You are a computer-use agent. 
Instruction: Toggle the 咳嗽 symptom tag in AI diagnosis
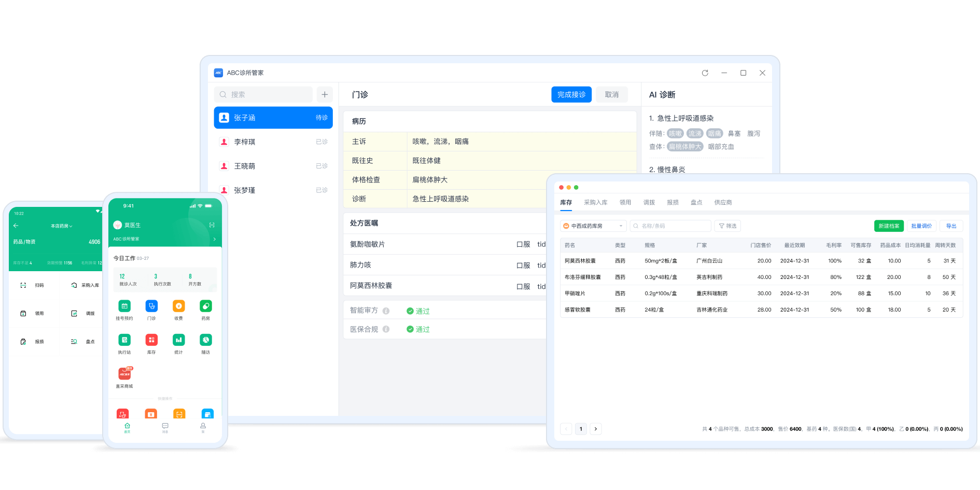click(x=675, y=134)
